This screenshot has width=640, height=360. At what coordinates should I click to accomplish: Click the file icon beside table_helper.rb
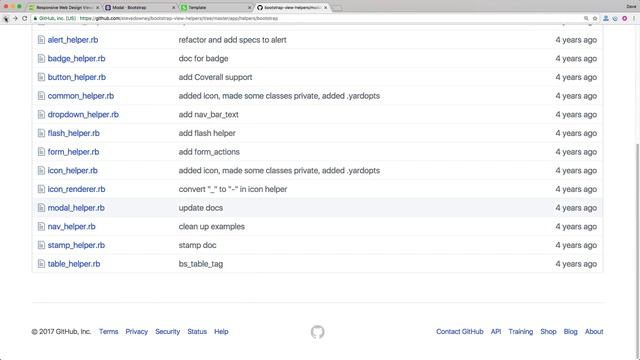[x=41, y=264]
